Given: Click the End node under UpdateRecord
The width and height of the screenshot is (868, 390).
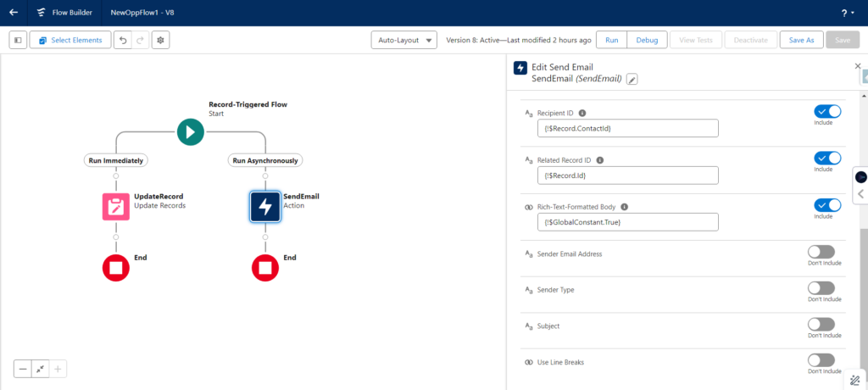Looking at the screenshot, I should point(115,268).
